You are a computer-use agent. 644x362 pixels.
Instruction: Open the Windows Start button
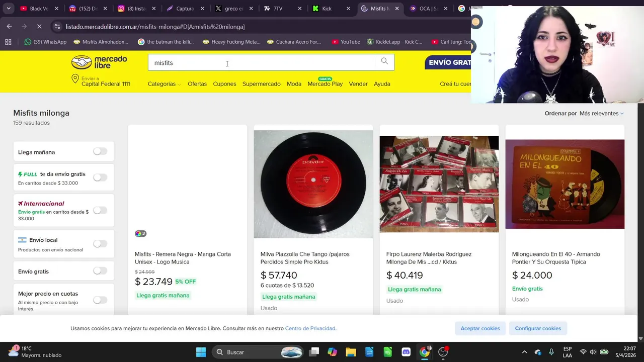click(201, 352)
